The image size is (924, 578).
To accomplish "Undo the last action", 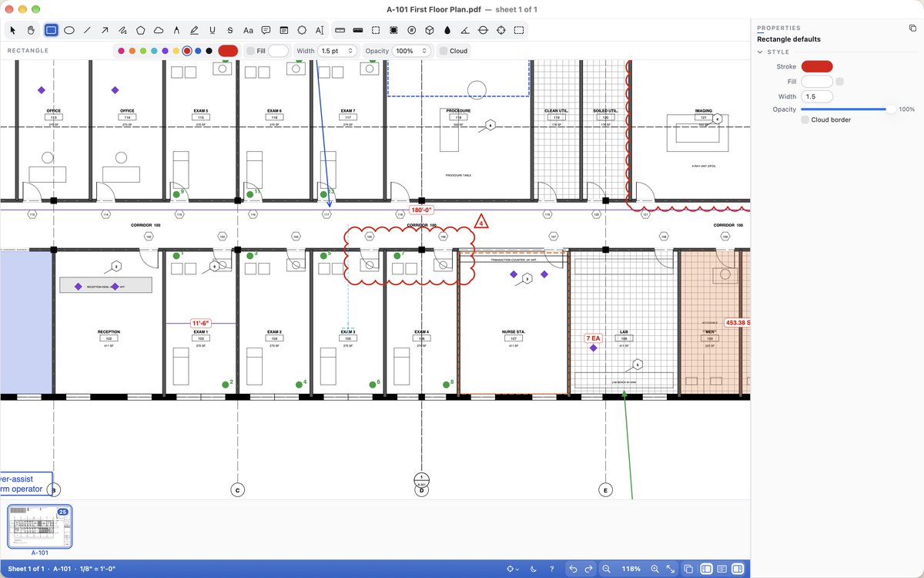I will click(x=573, y=569).
